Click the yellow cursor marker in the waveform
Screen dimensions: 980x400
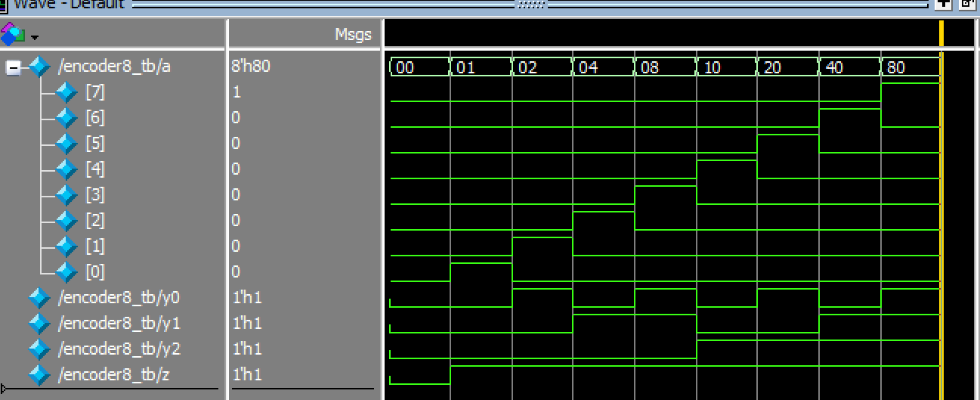click(x=941, y=35)
